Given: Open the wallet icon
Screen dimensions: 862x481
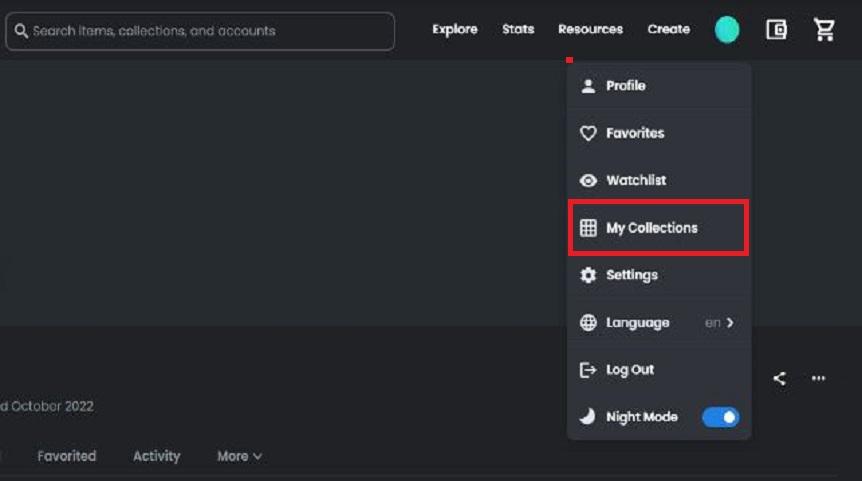Looking at the screenshot, I should click(x=776, y=30).
